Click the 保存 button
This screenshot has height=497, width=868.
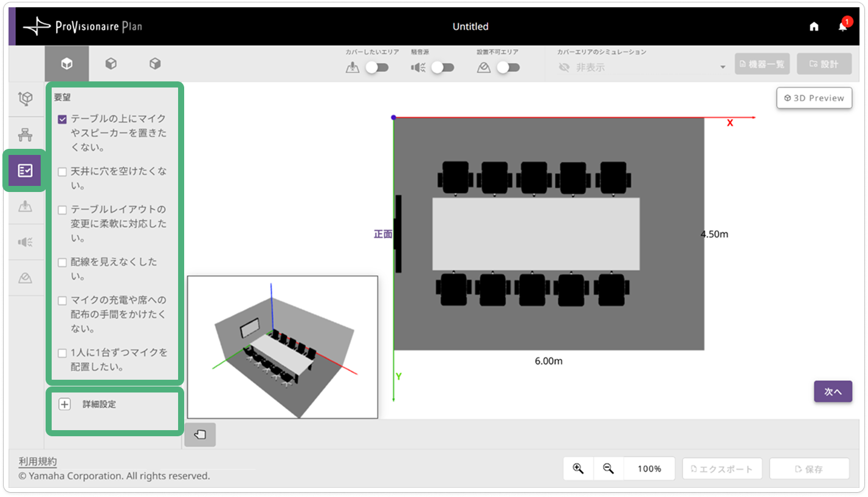[x=809, y=469]
